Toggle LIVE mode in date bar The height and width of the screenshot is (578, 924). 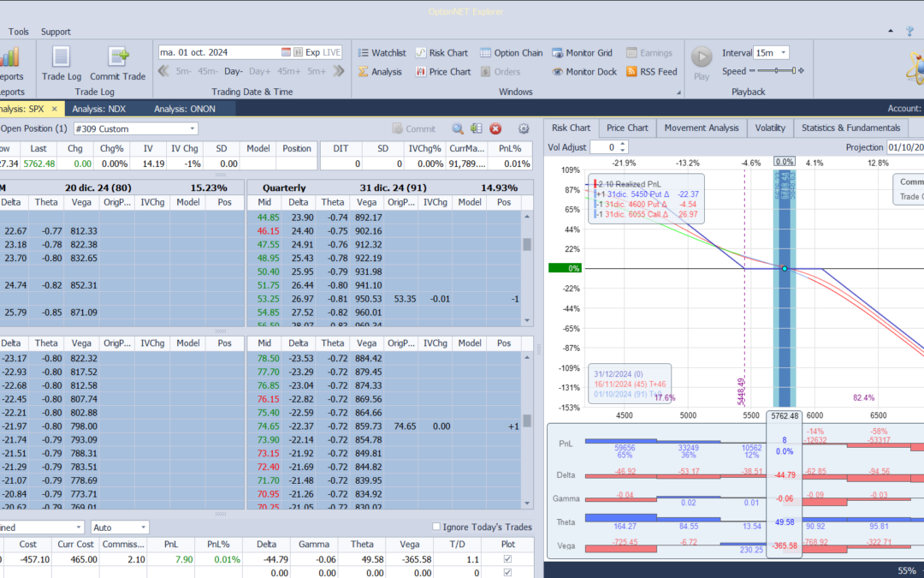(x=332, y=52)
